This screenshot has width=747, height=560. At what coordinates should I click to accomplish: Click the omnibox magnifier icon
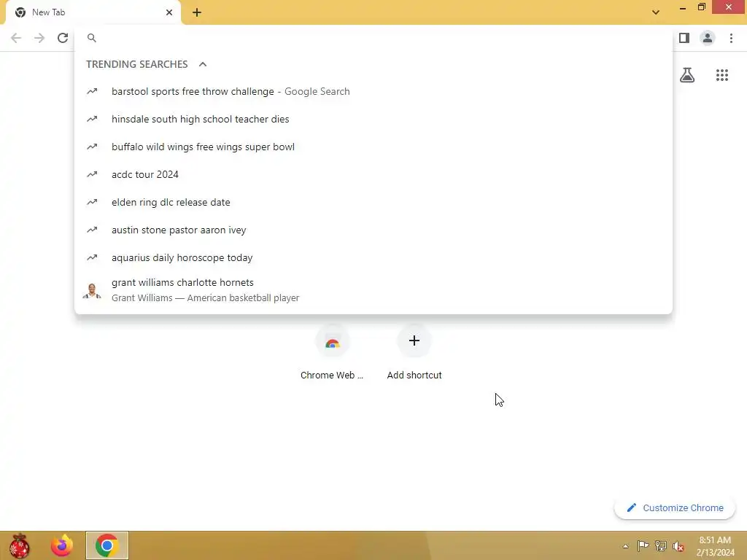point(92,38)
